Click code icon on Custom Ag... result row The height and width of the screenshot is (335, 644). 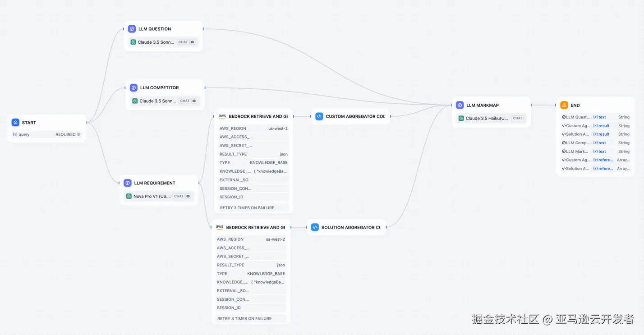[x=564, y=126]
